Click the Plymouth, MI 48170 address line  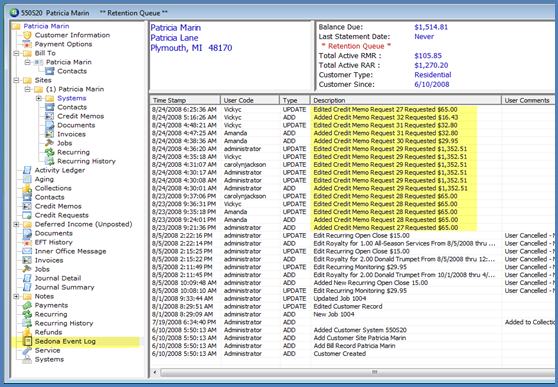click(x=191, y=48)
